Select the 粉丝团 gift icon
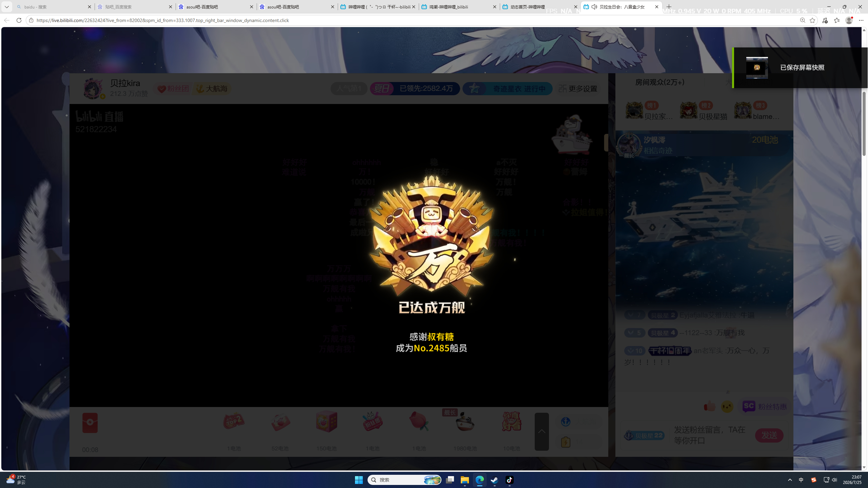This screenshot has height=488, width=868. coord(373,422)
